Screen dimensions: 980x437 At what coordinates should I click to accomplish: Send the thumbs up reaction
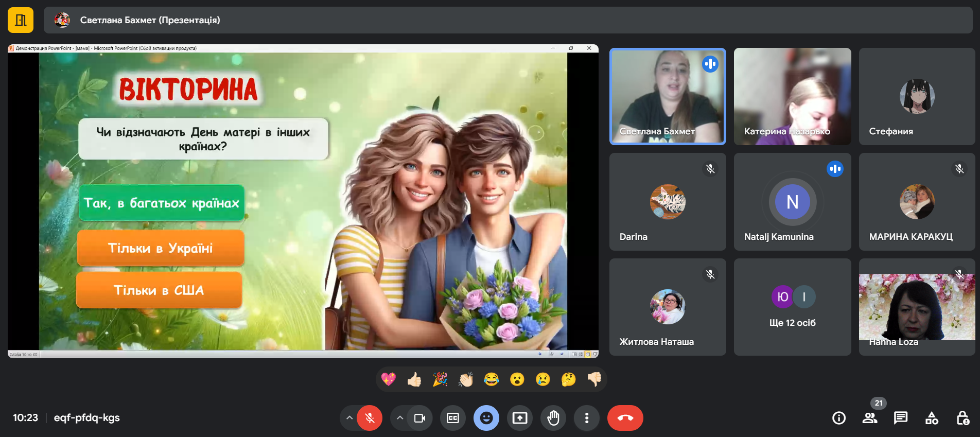point(414,379)
